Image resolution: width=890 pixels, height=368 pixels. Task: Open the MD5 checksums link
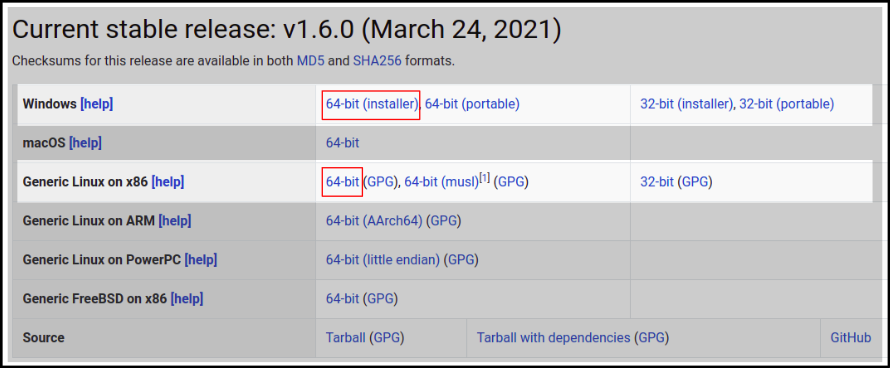tap(310, 61)
